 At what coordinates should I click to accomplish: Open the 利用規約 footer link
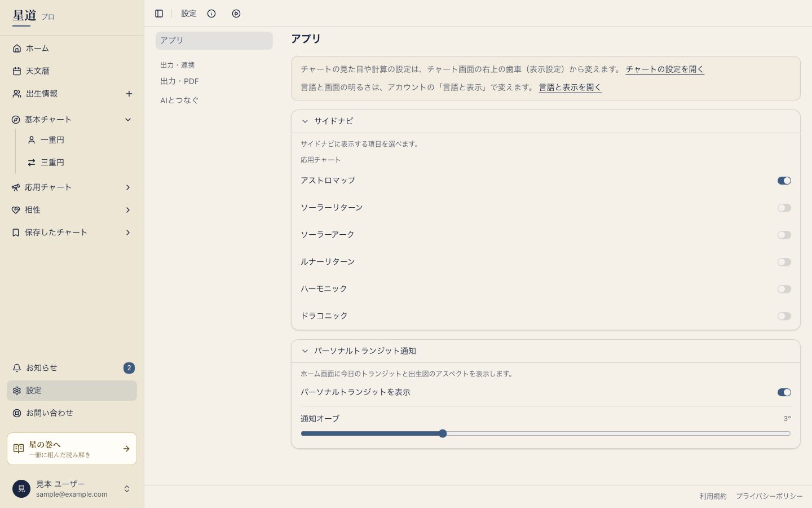point(713,496)
